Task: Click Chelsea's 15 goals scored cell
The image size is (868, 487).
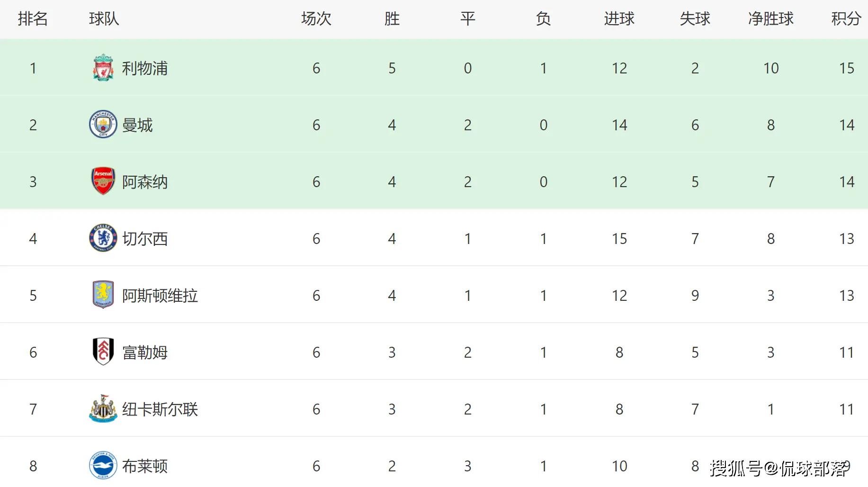Action: coord(619,239)
